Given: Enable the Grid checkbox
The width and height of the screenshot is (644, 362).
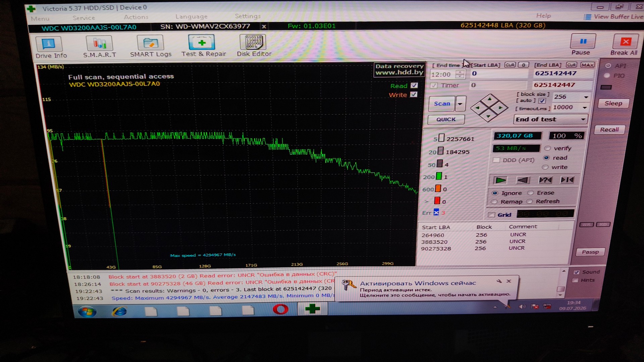Looking at the screenshot, I should point(492,215).
